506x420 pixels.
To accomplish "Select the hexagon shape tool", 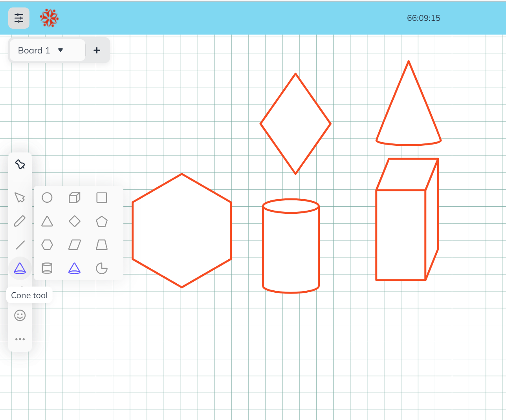I will pyautogui.click(x=47, y=245).
